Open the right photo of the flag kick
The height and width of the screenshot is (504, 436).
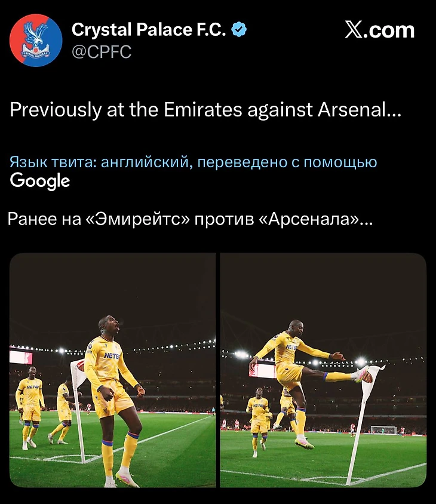(x=323, y=370)
